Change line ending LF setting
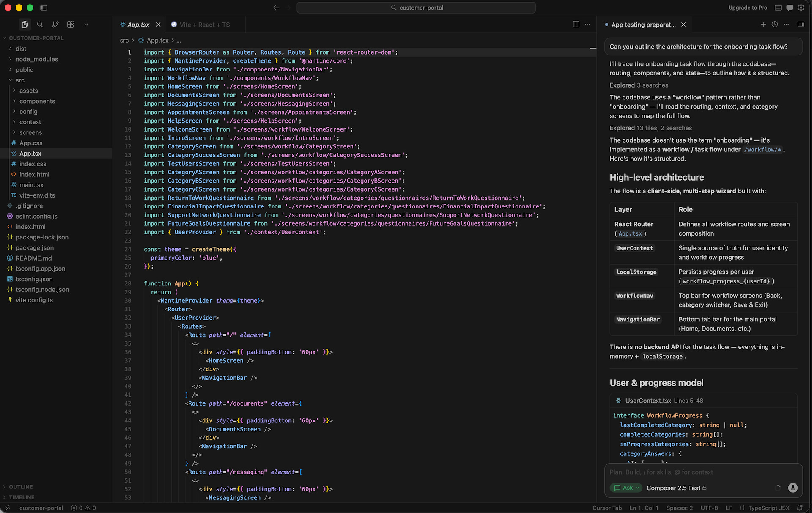 [x=729, y=508]
